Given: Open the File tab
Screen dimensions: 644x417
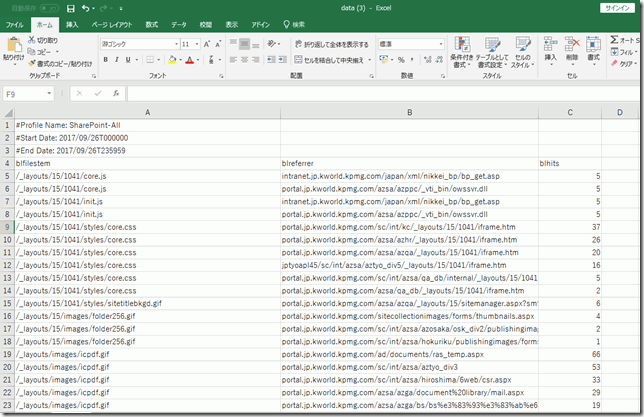Looking at the screenshot, I should [x=15, y=25].
